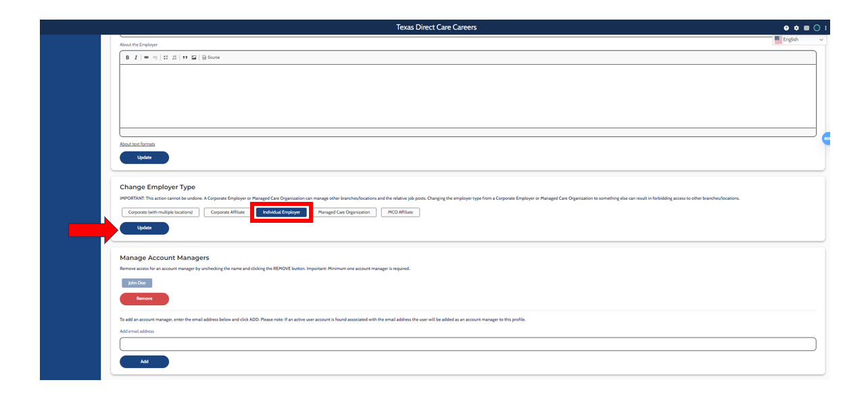Insert a numbered list in editor
This screenshot has width=868, height=397.
[174, 57]
